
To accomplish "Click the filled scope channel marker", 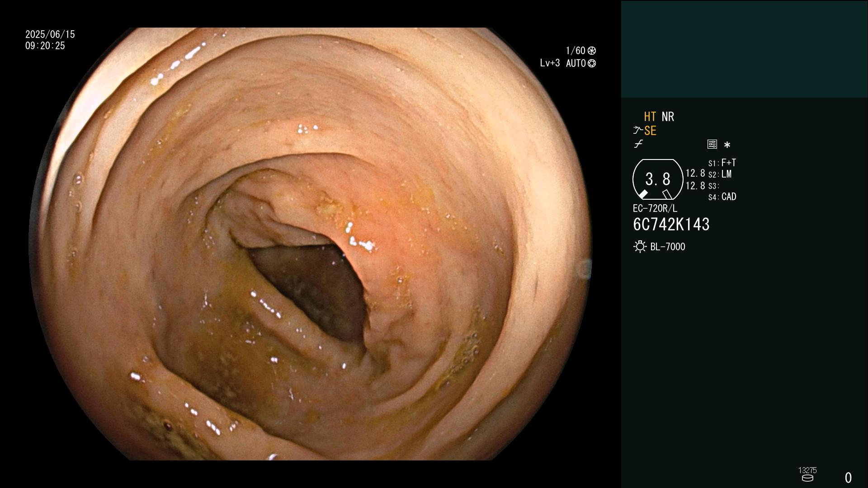I will [x=643, y=194].
